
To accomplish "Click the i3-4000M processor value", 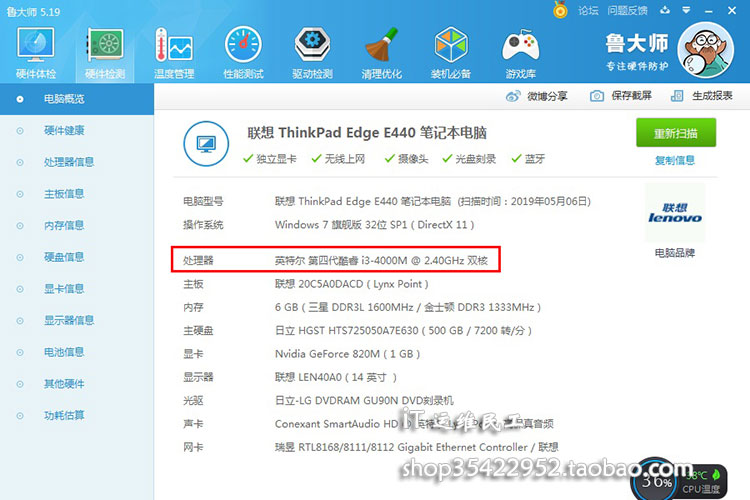I will click(x=381, y=260).
